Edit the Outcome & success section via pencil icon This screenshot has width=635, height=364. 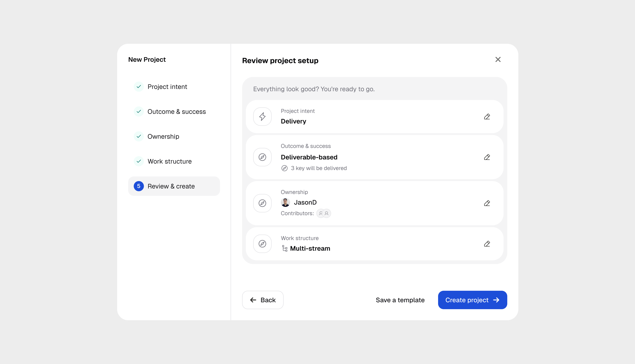(x=487, y=157)
